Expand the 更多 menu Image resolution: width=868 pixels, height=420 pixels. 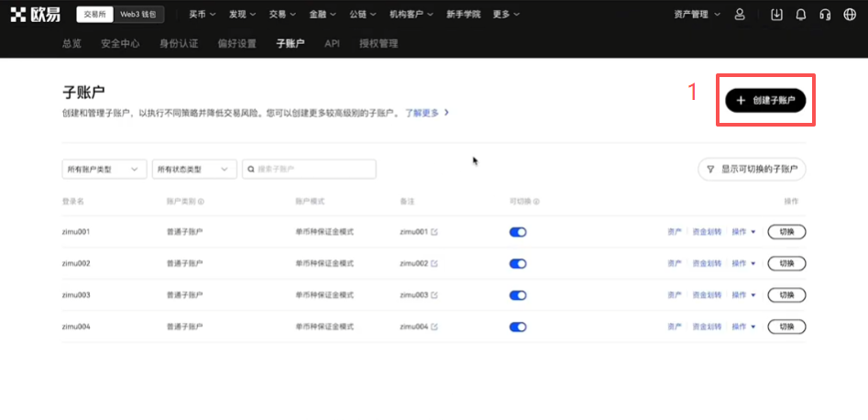pos(507,15)
